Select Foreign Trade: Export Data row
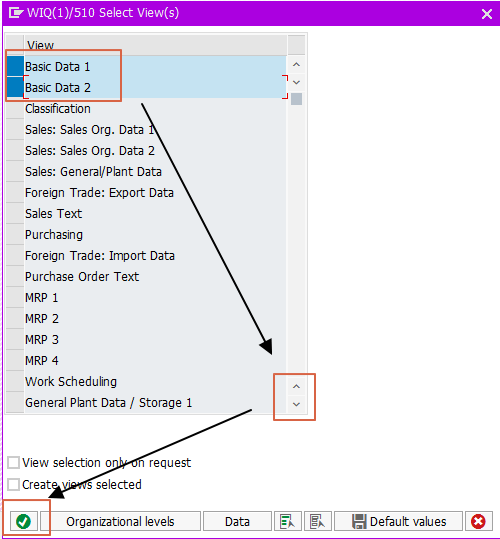The width and height of the screenshot is (500, 539). click(155, 192)
